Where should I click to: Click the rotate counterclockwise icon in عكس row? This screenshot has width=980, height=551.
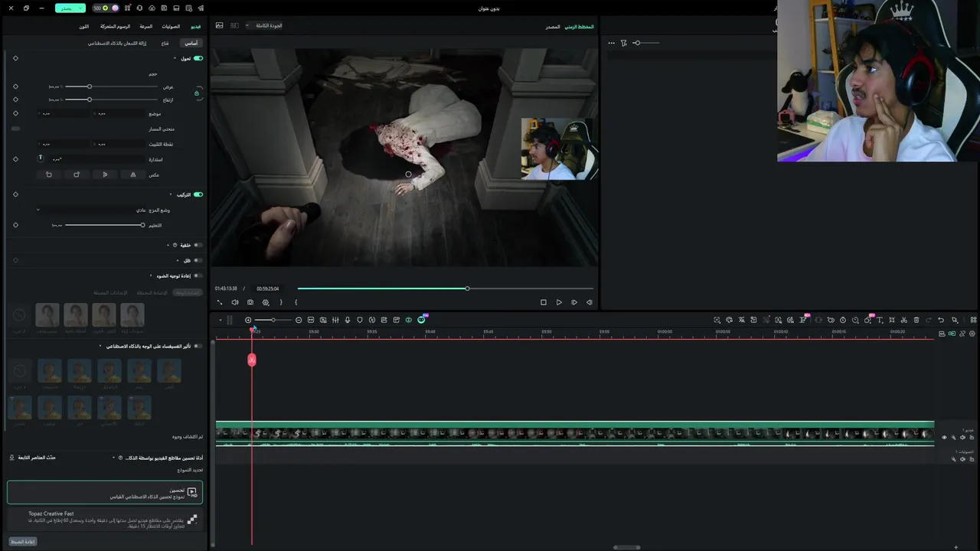[x=49, y=174]
